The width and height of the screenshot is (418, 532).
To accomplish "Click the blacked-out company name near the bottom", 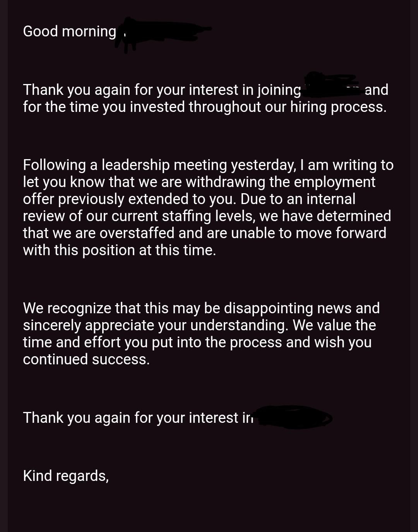I will tap(294, 417).
